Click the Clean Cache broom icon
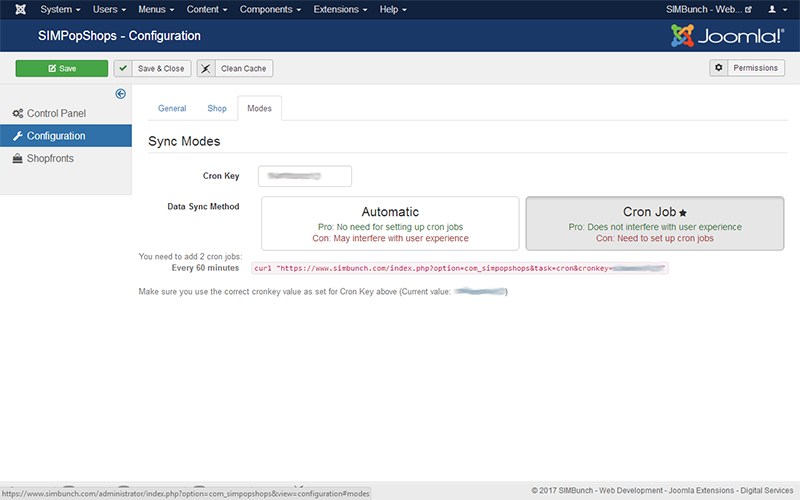Screen dimensions: 800x500 pos(206,68)
